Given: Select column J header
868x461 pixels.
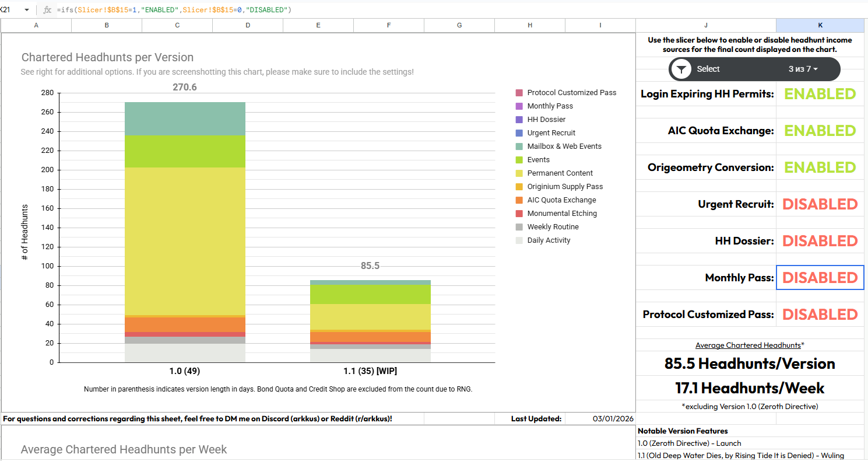Looking at the screenshot, I should coord(706,25).
